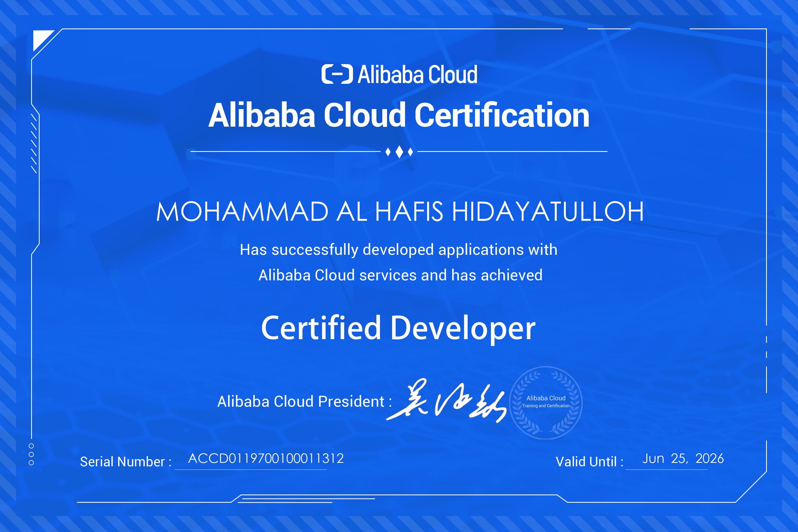Click 'Has successfully developed applications with' line
Screen dimensions: 798x532
[398, 250]
